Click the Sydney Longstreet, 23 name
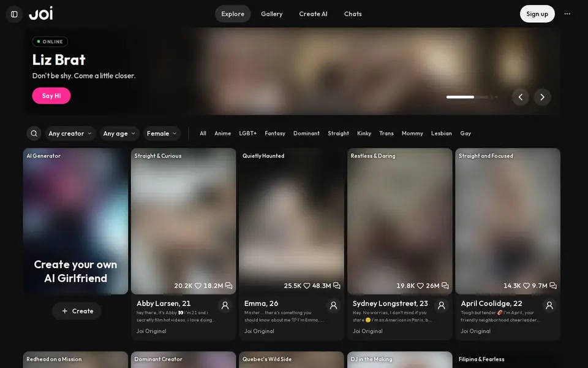 [x=390, y=304]
